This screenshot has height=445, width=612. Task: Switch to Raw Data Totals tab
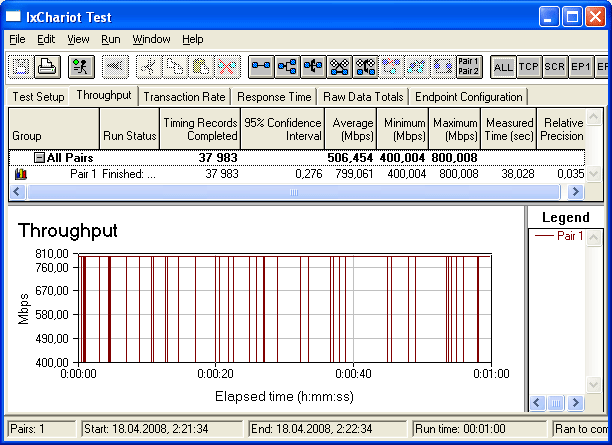(x=363, y=97)
